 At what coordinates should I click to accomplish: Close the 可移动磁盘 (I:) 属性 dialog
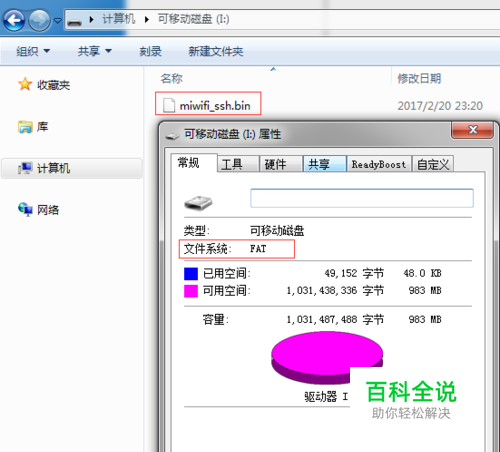[472, 130]
